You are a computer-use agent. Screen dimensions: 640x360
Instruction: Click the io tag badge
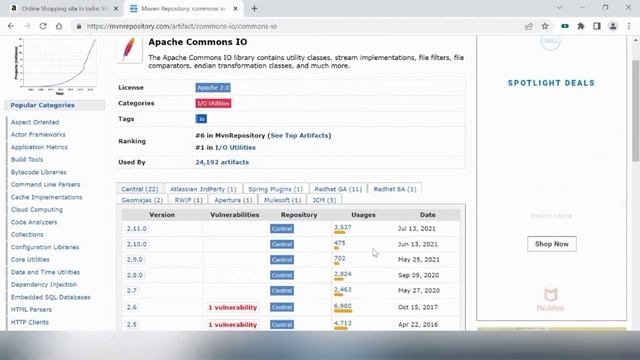click(201, 119)
